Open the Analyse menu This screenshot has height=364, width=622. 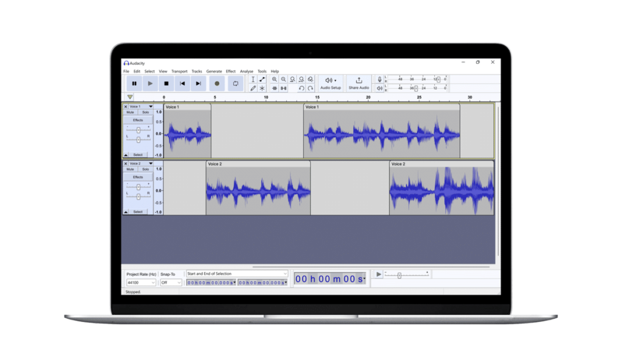tap(247, 72)
